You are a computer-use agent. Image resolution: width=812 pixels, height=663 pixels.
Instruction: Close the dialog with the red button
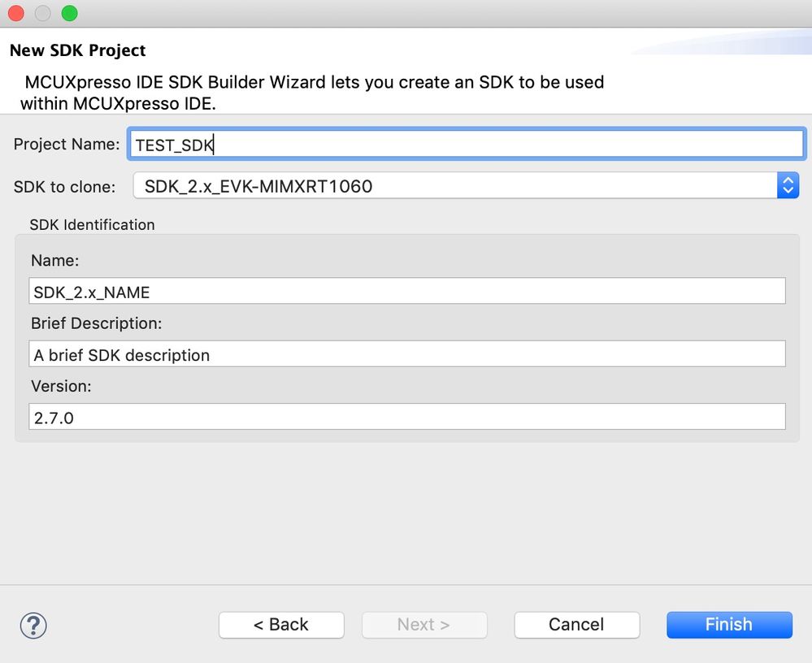(16, 13)
